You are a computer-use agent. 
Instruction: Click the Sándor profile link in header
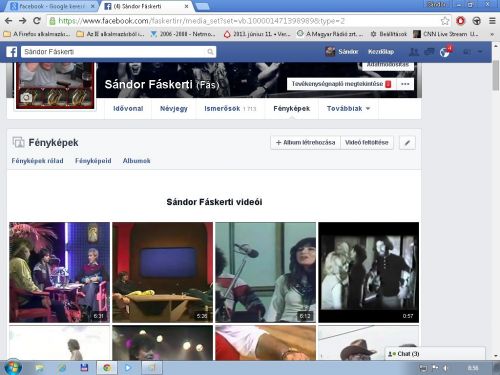pyautogui.click(x=342, y=52)
